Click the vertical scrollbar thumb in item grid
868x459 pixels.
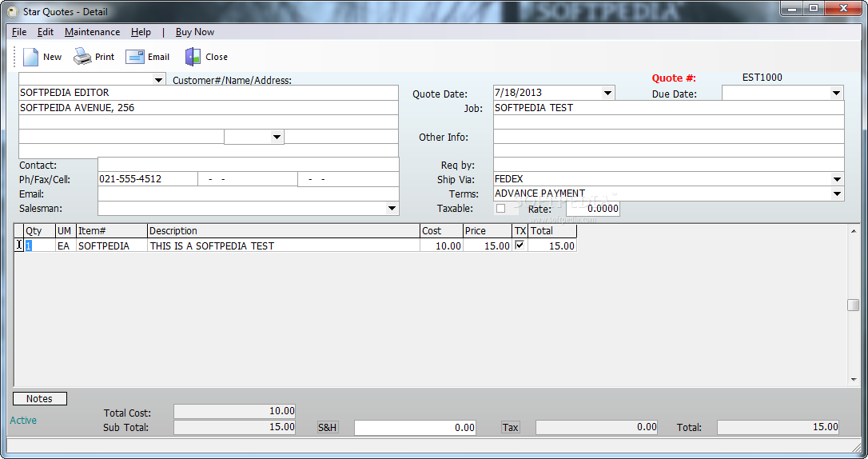[853, 305]
